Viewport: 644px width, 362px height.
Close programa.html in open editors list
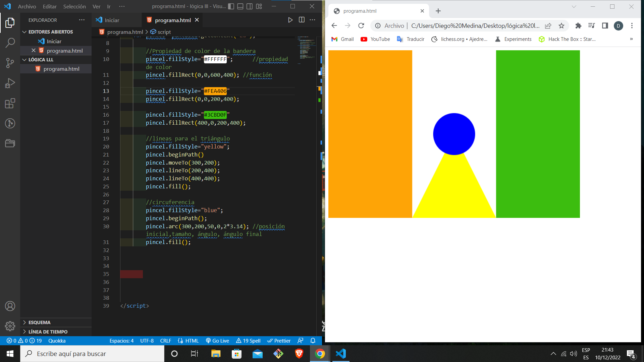[34, 51]
